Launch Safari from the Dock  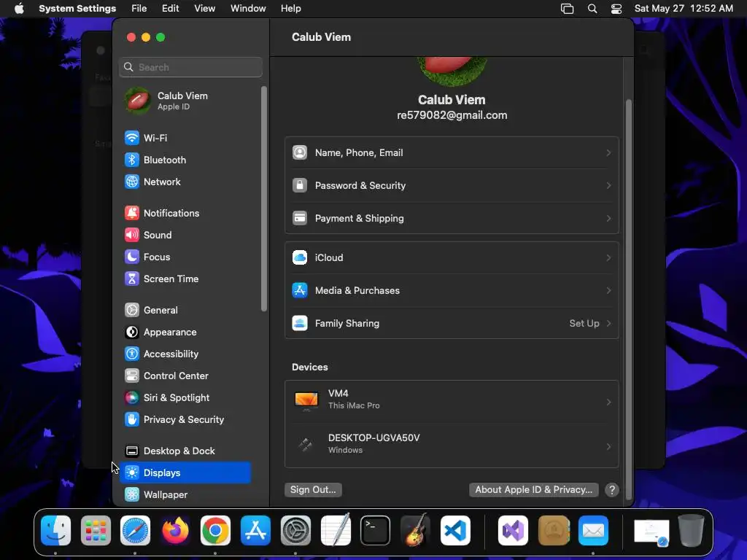pos(135,531)
